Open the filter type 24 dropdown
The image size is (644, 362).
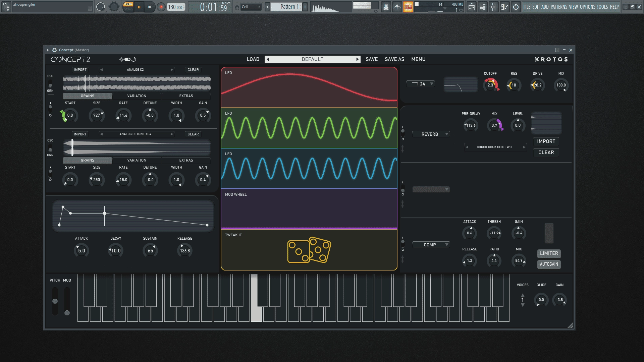[421, 84]
